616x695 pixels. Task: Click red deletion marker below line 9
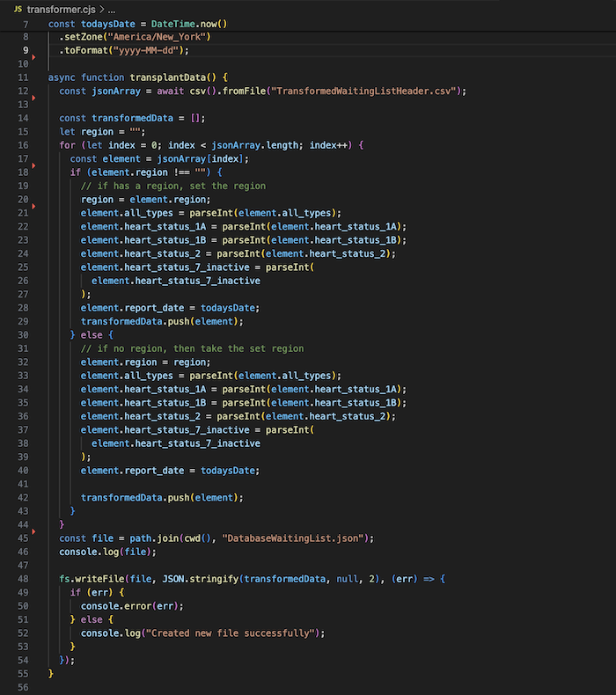(33, 57)
